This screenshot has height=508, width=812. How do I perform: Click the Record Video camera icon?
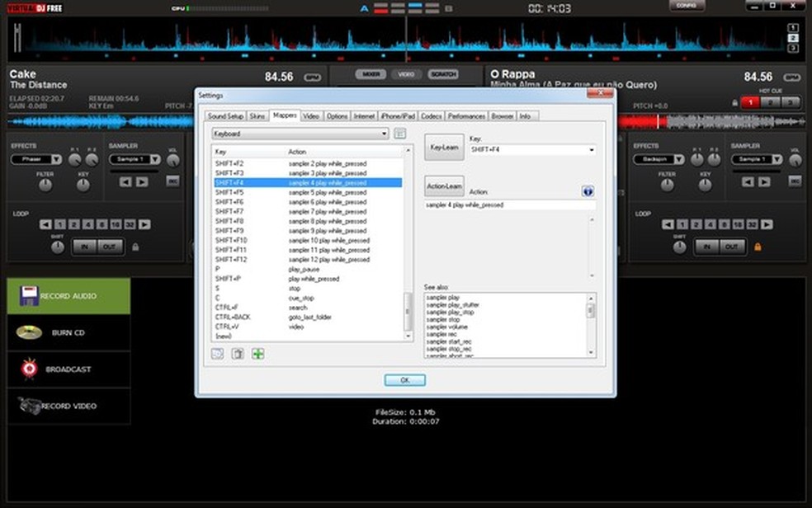tap(30, 406)
